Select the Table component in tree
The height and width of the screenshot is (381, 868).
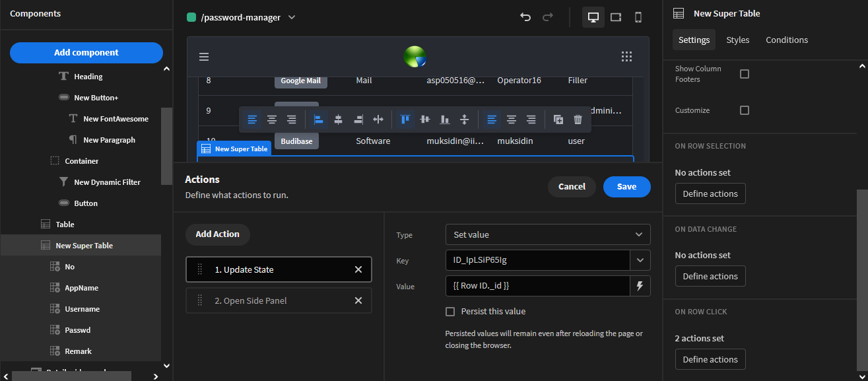click(x=65, y=225)
